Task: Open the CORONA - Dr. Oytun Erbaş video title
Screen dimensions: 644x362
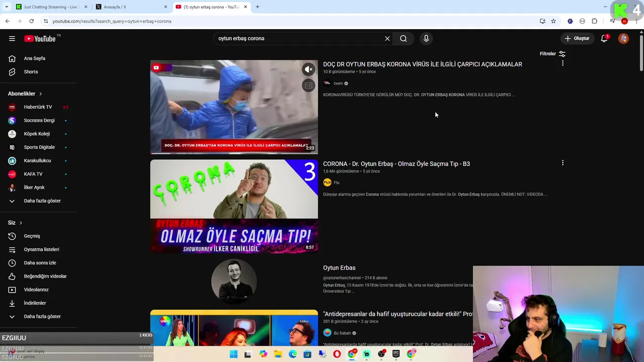Action: coord(396,164)
